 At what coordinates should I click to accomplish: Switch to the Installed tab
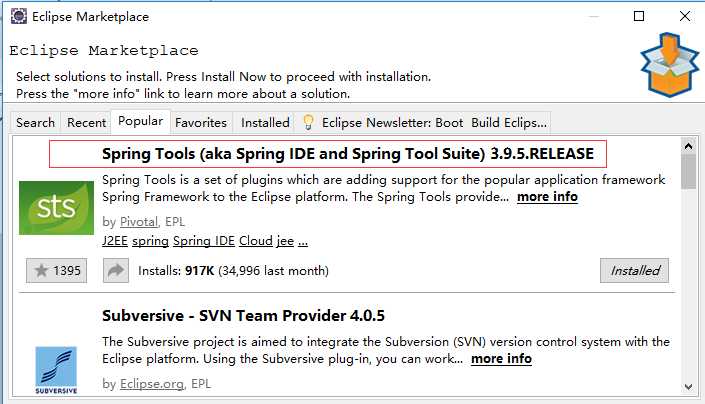(265, 123)
